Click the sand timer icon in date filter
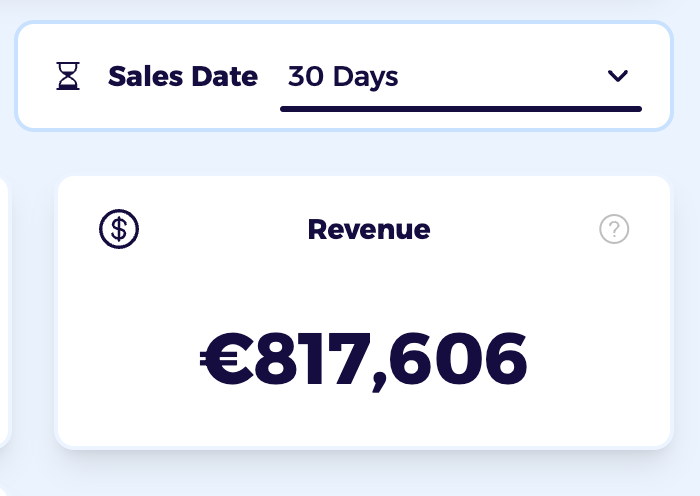 [x=68, y=77]
